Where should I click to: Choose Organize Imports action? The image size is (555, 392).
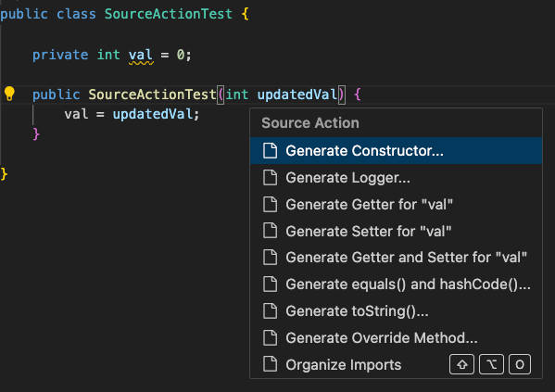[x=396, y=365]
